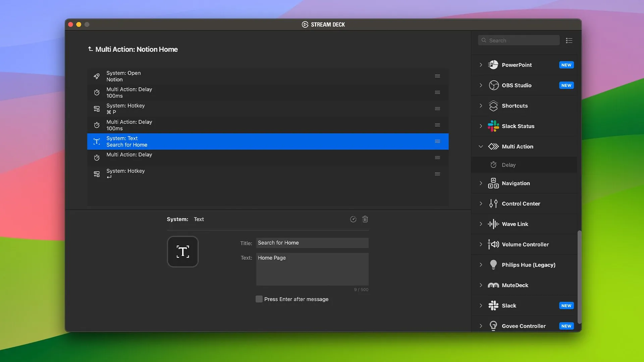Click the trash icon to delete Text action
644x362 pixels.
(365, 219)
